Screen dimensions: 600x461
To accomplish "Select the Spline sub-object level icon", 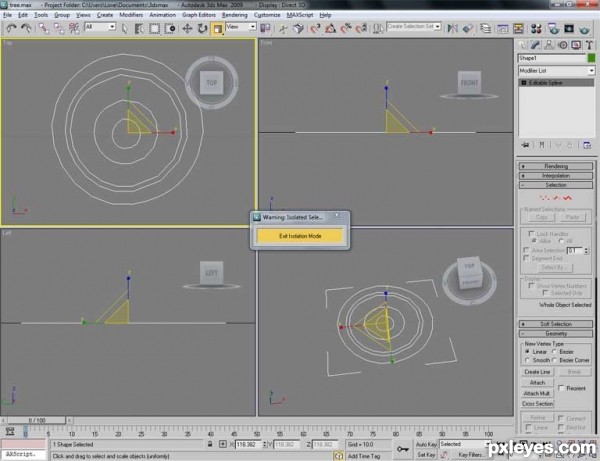I will [567, 198].
